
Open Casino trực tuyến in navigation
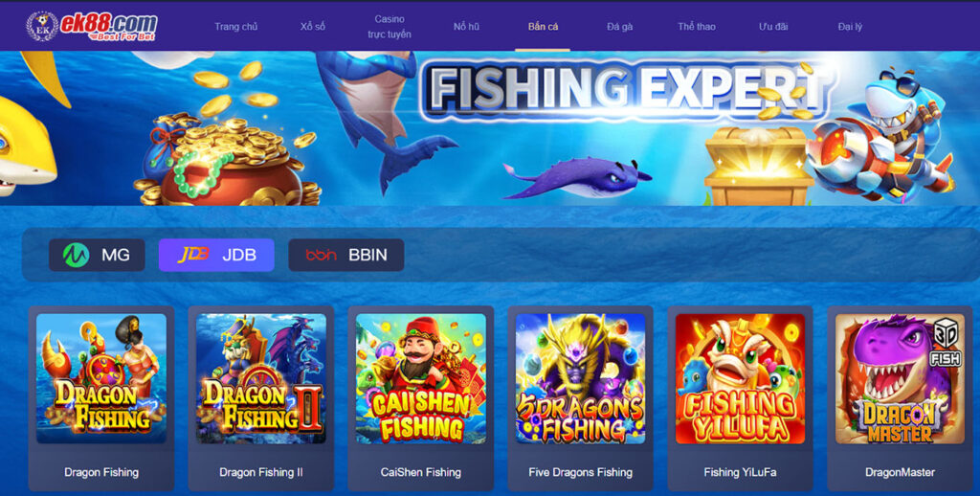click(x=390, y=27)
